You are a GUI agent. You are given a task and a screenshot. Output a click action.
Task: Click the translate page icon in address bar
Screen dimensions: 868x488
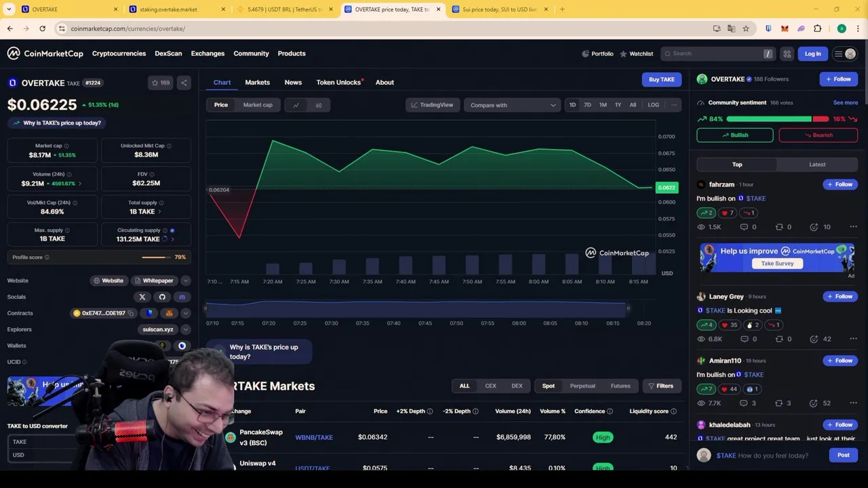pyautogui.click(x=731, y=28)
